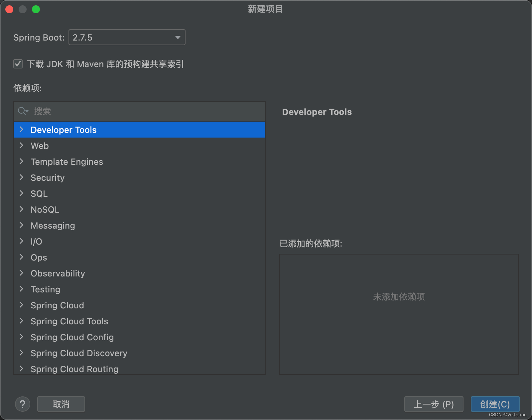Expand the Security category chevron
Image resolution: width=532 pixels, height=420 pixels.
tap(22, 177)
